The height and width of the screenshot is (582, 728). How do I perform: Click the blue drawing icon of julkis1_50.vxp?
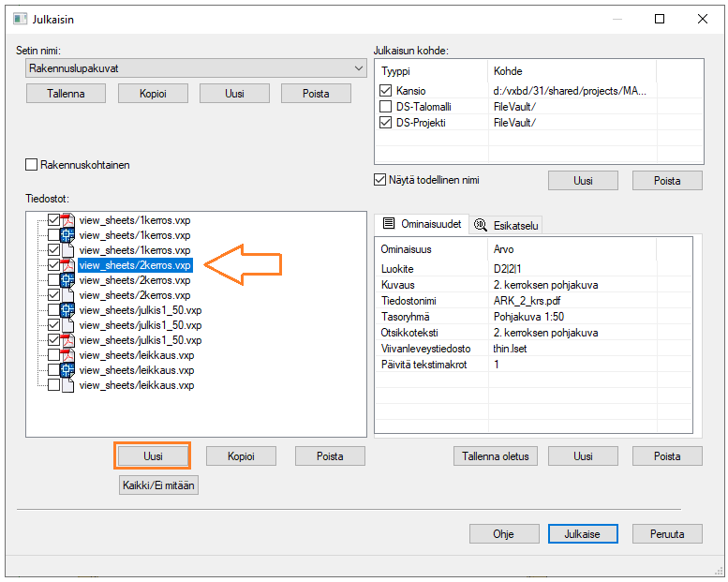click(x=67, y=310)
